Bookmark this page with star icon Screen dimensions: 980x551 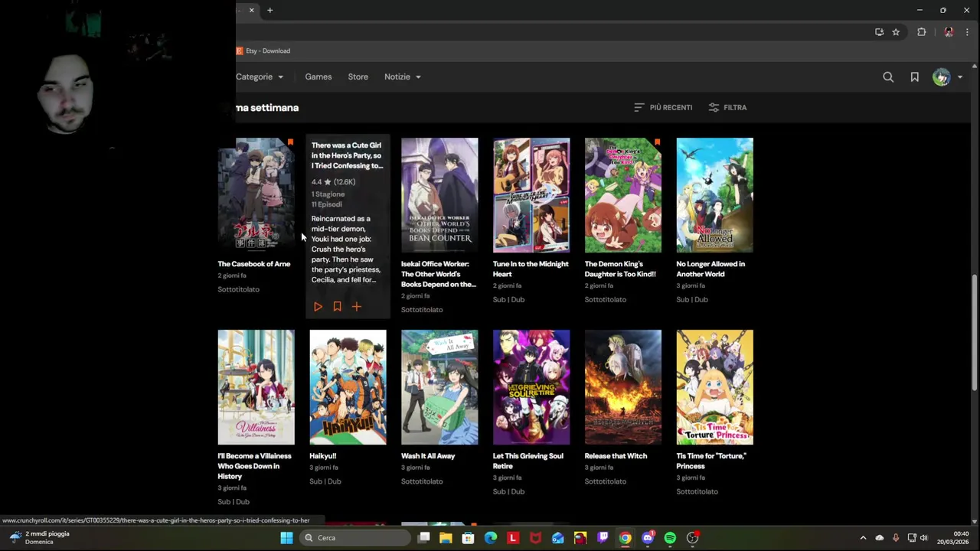[x=896, y=32]
